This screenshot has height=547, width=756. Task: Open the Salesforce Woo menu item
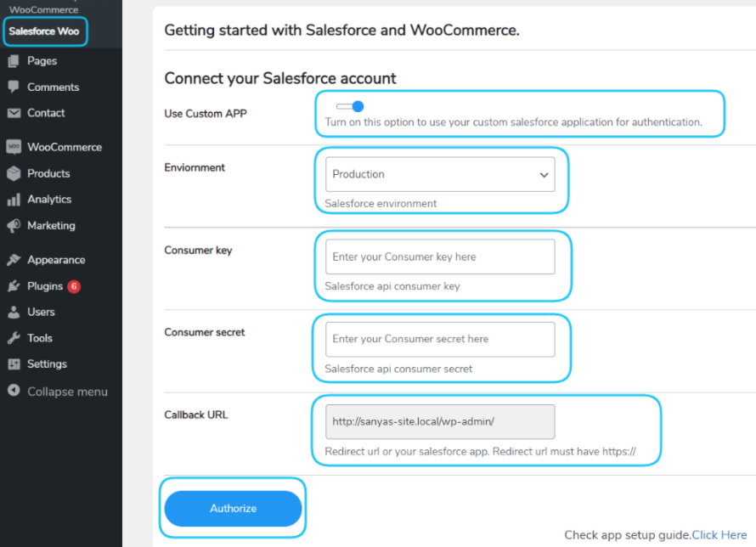(x=44, y=31)
